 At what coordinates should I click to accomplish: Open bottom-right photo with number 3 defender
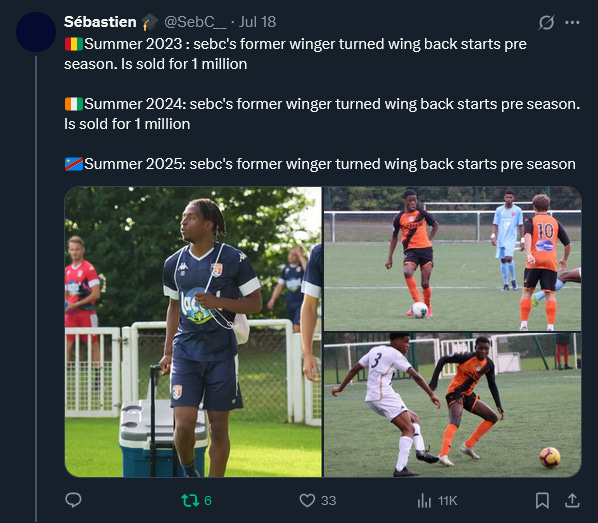[x=453, y=405]
